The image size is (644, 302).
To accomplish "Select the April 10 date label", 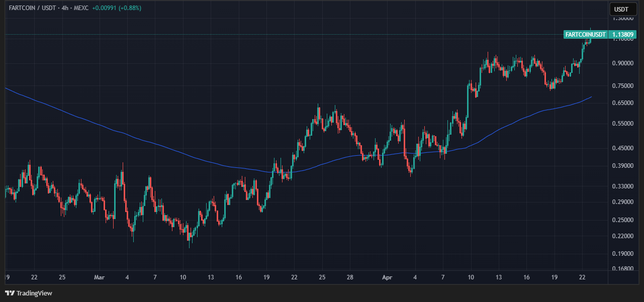I will point(471,277).
